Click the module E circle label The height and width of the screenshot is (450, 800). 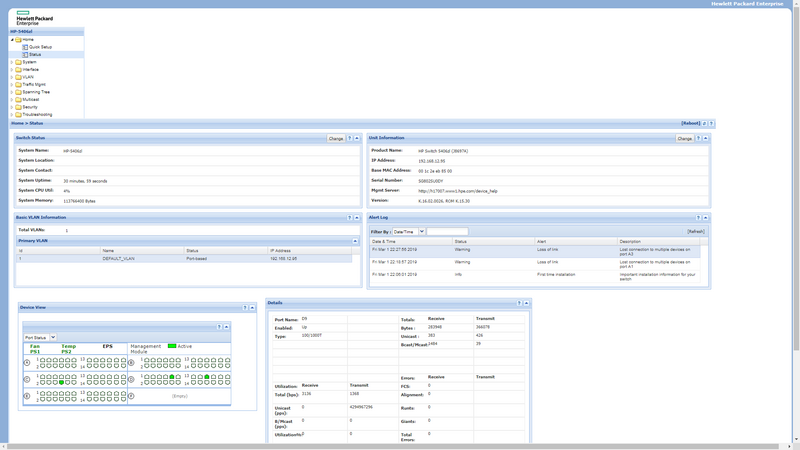click(x=27, y=396)
